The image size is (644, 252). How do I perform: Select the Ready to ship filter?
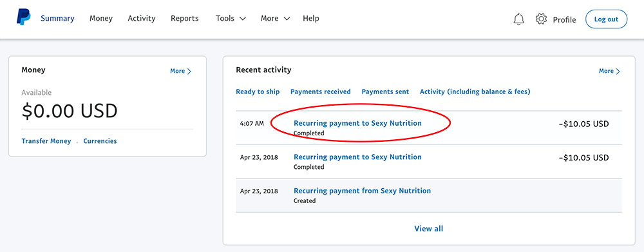click(258, 92)
